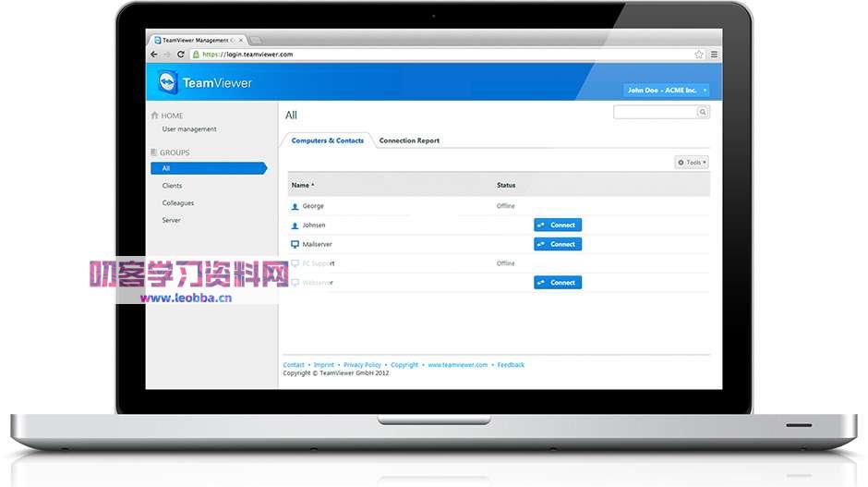Click the browser address bar URL
The height and width of the screenshot is (487, 868).
[x=247, y=55]
